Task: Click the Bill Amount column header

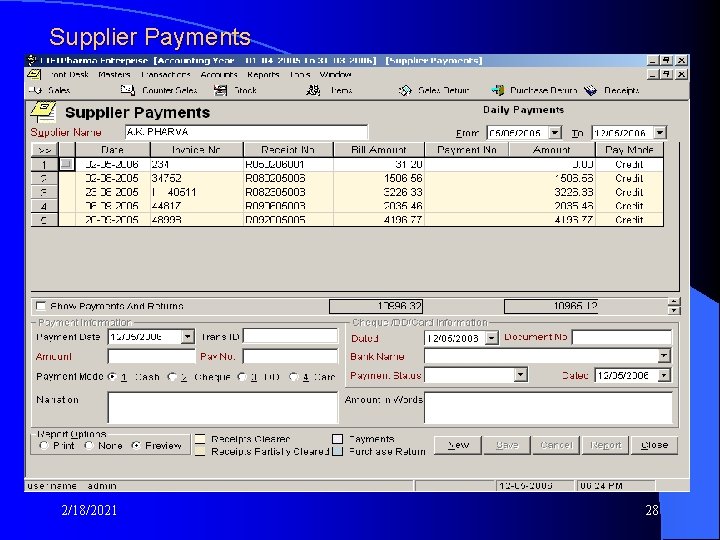Action: click(x=379, y=150)
